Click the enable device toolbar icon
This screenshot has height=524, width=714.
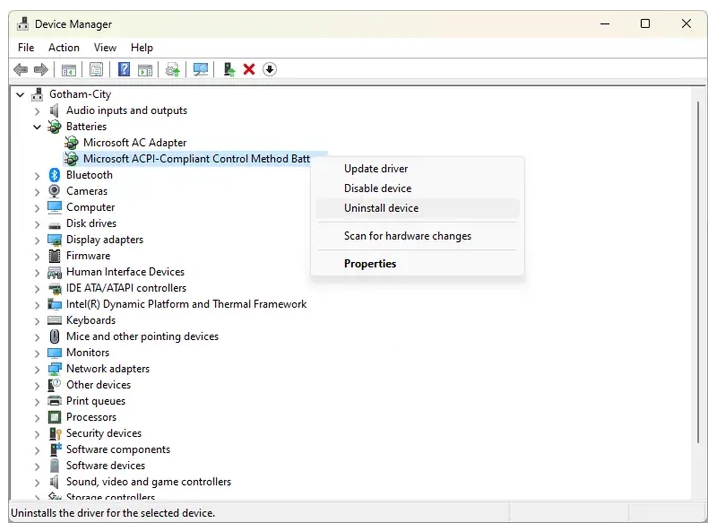229,70
